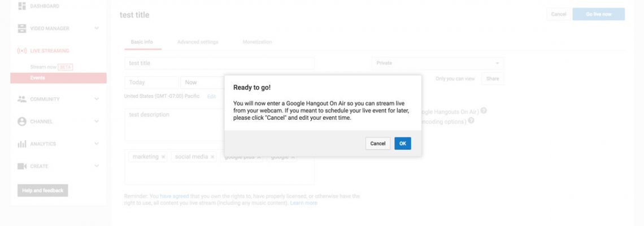This screenshot has height=226, width=644.
Task: Expand the Community section
Action: pyautogui.click(x=97, y=99)
